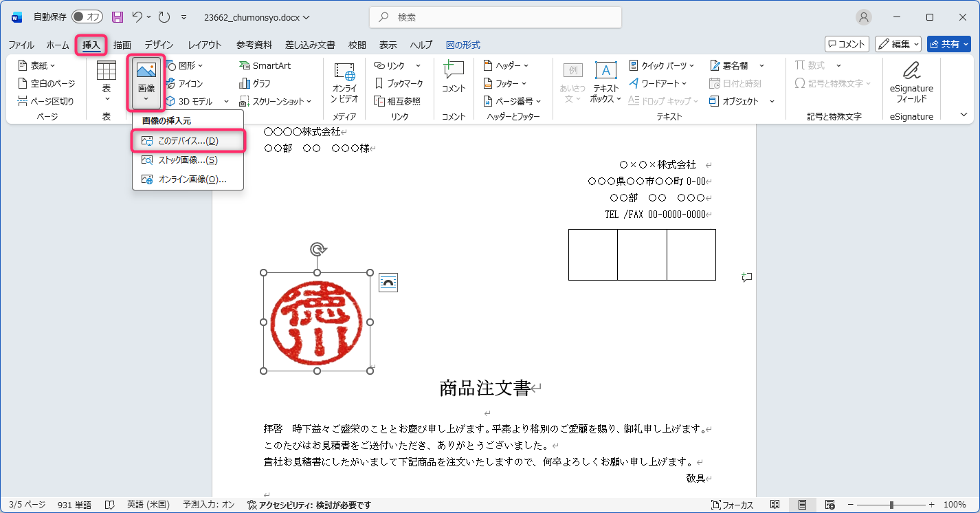Click the SmartArt icon in ribbon

tap(245, 66)
